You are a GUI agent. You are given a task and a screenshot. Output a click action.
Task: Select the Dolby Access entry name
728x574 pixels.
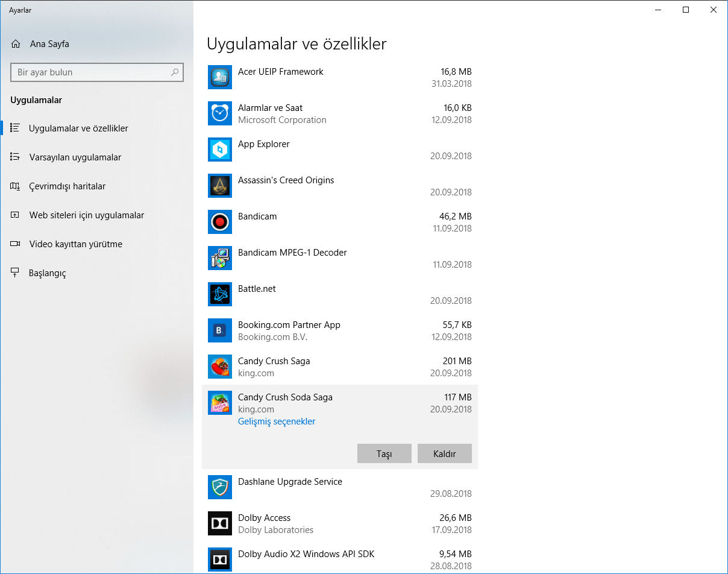[x=264, y=518]
